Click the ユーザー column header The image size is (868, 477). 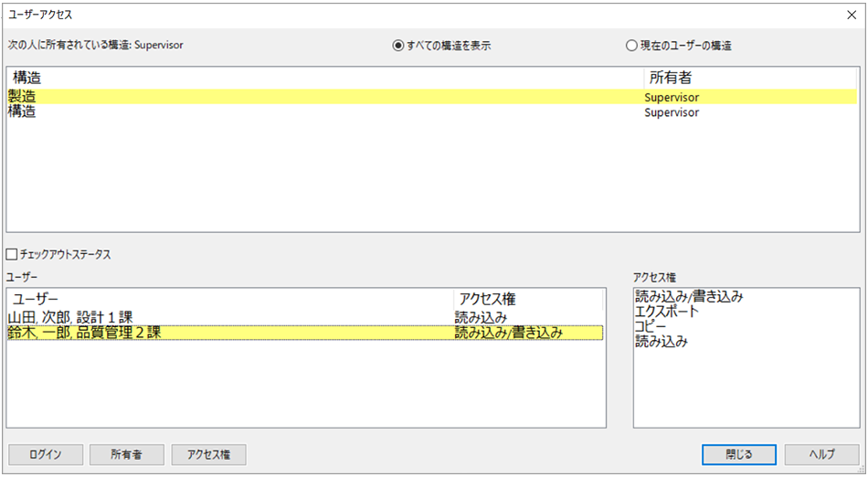[230, 300]
